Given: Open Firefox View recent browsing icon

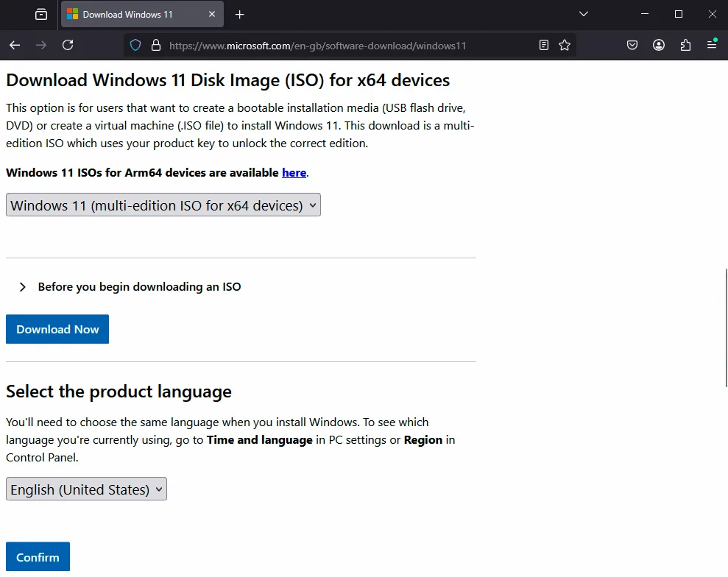Looking at the screenshot, I should click(41, 15).
